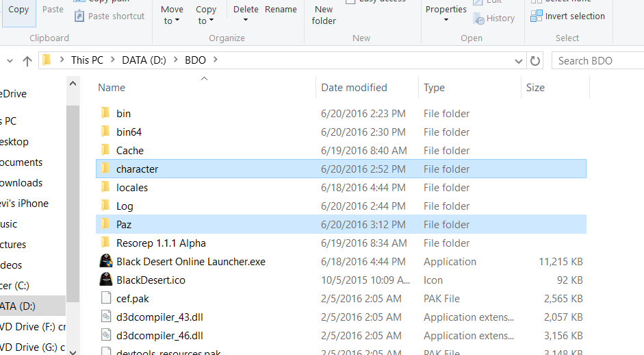Click the Rename button in the ribbon
The height and width of the screenshot is (355, 644).
[281, 10]
